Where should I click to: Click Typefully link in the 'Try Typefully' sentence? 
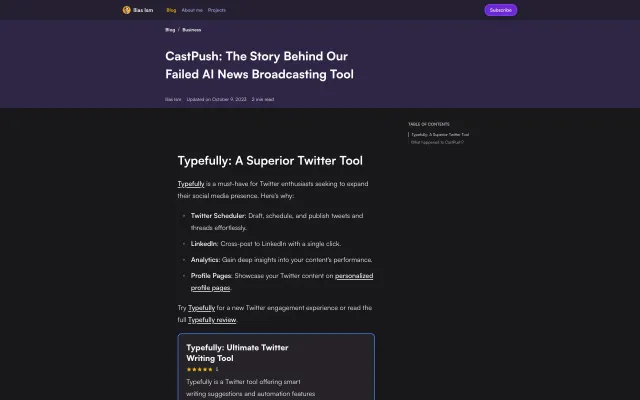(202, 307)
